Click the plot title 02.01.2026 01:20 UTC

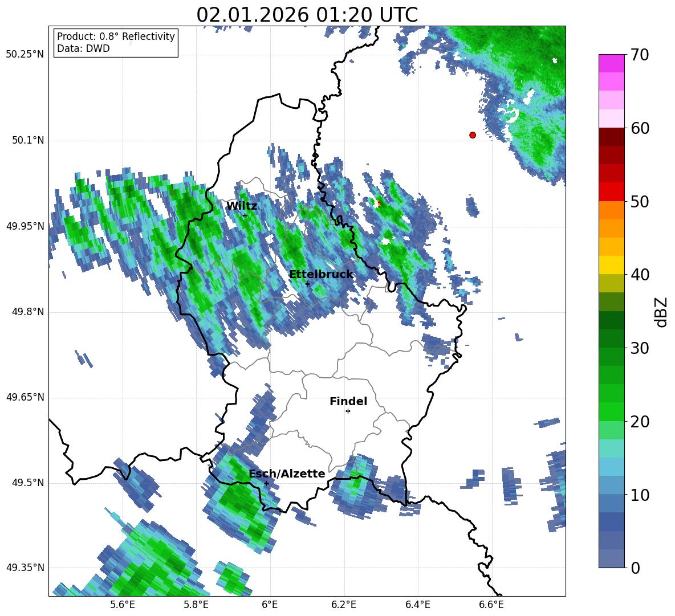307,15
